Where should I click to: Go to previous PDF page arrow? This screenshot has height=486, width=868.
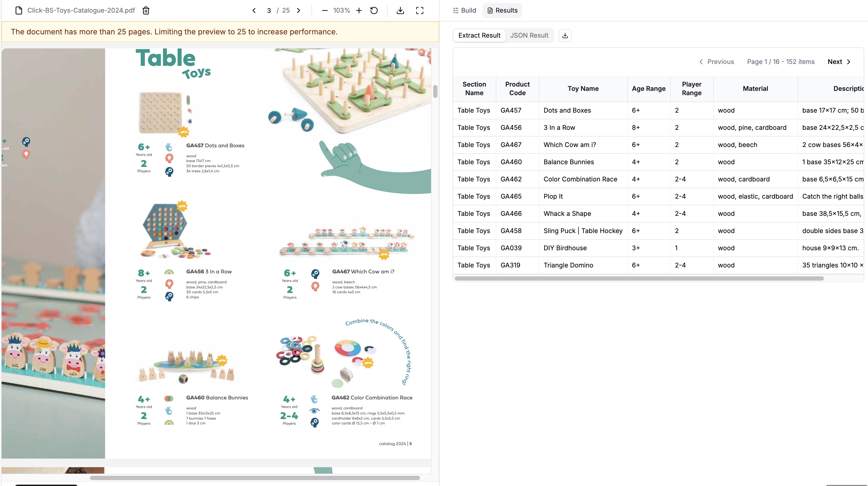254,10
